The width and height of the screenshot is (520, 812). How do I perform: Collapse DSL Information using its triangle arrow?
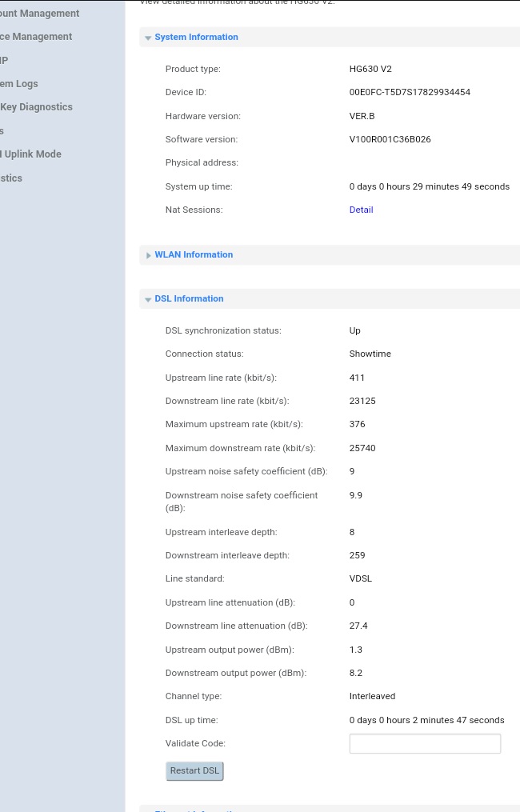[148, 299]
